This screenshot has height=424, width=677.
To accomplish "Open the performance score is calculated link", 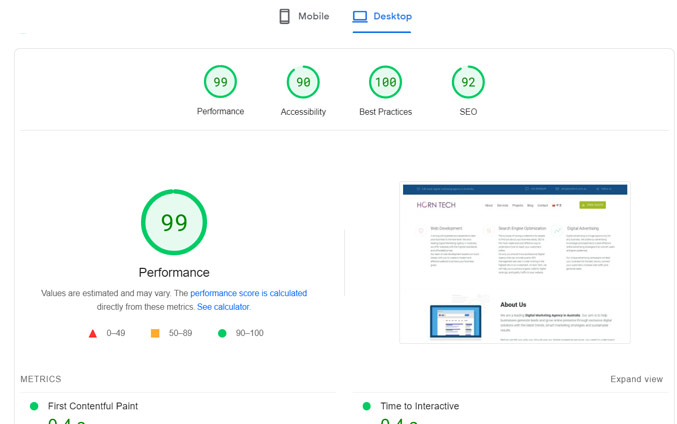I will click(x=248, y=293).
